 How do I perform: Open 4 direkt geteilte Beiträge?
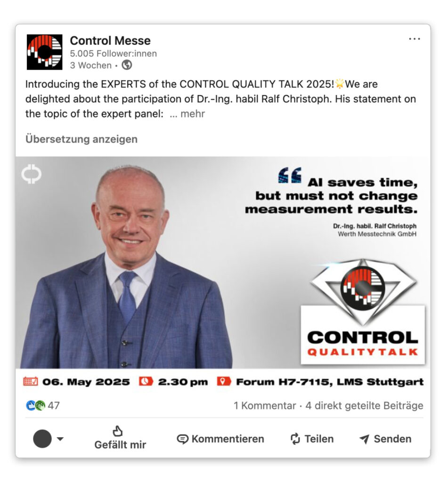tap(364, 405)
